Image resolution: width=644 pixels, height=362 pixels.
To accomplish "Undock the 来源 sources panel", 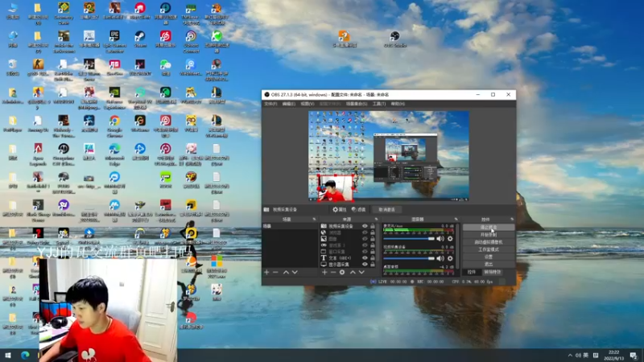I will tap(376, 219).
